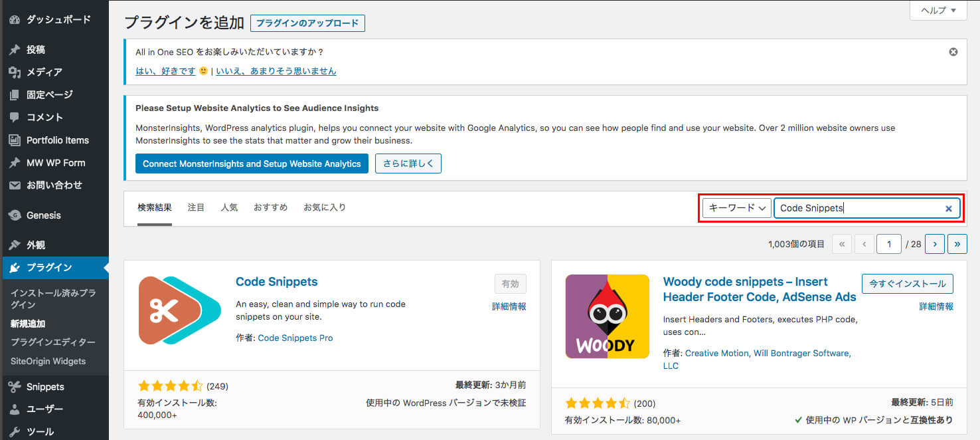980x440 pixels.
Task: Switch to the 人気 tab
Action: pyautogui.click(x=229, y=207)
